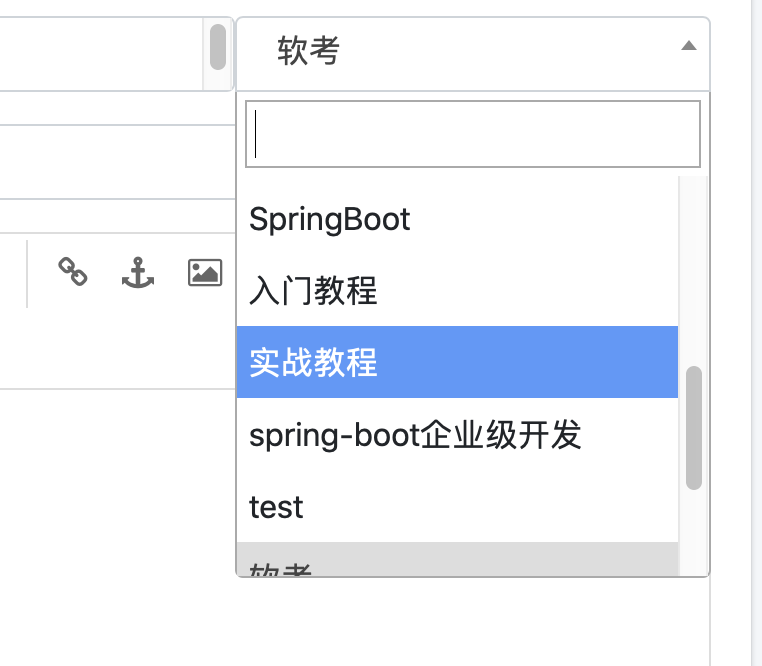762x666 pixels.
Task: Click dropdown list scrollbar thumb
Action: click(x=693, y=428)
